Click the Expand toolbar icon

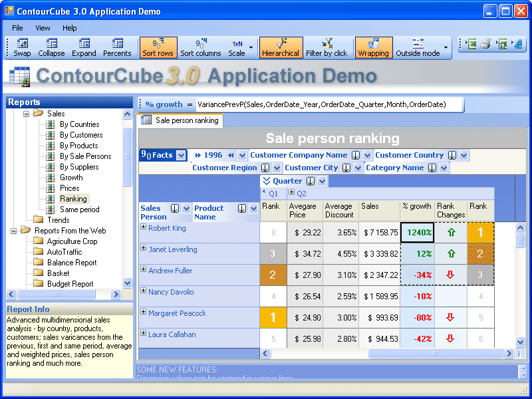click(84, 43)
